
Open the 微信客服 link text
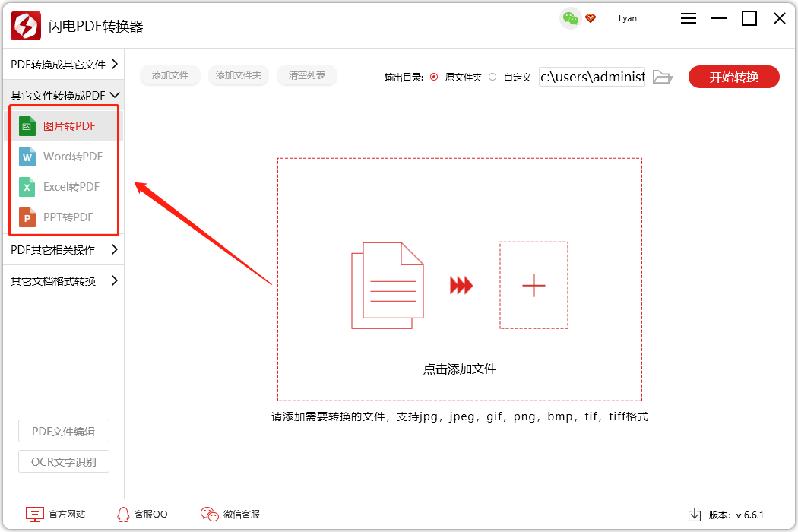242,515
